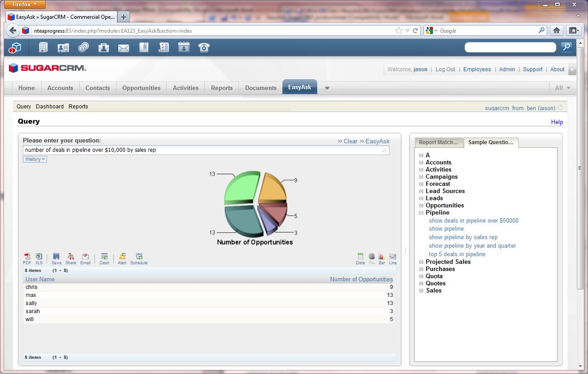Open Contacts via the ID card icon
The height and width of the screenshot is (374, 588).
[63, 47]
